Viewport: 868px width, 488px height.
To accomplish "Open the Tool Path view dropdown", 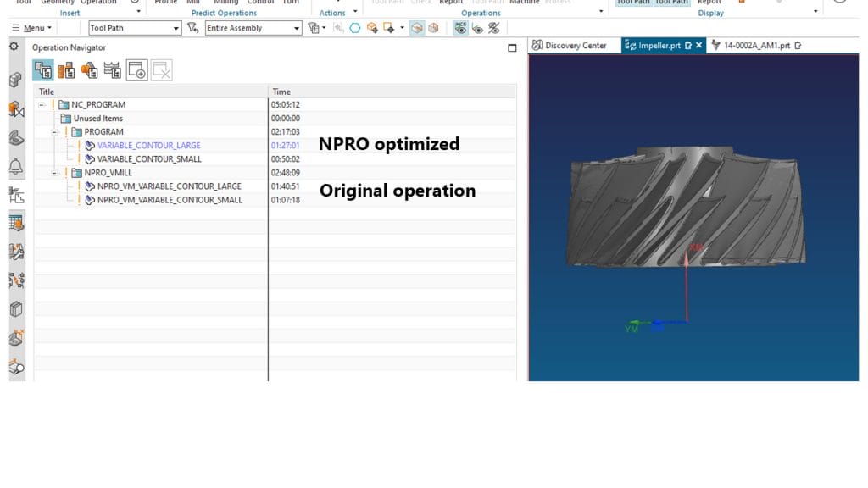I will click(x=174, y=28).
